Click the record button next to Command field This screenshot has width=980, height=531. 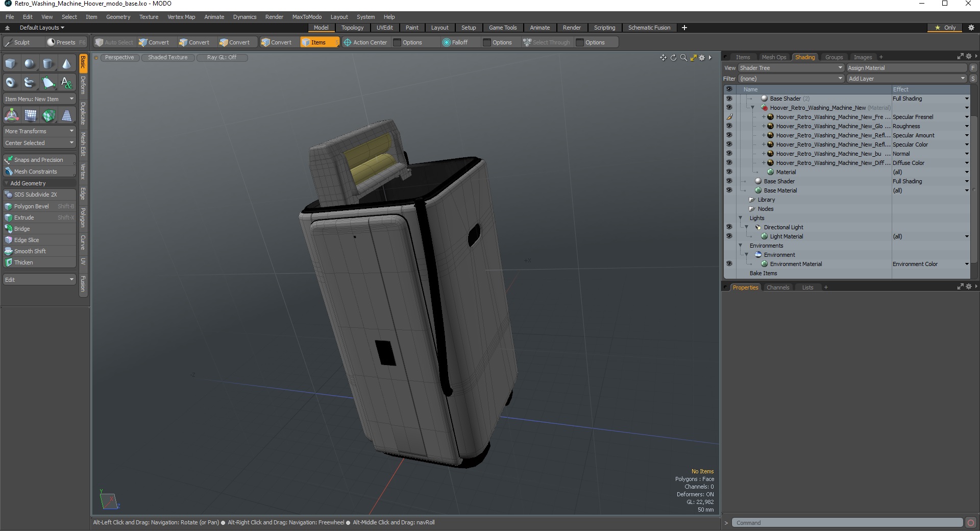(x=971, y=522)
